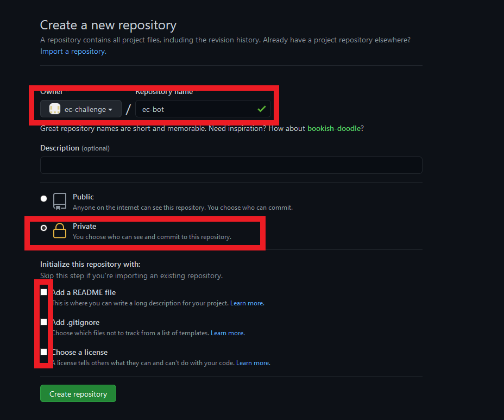
Task: Open the Owner dropdown showing ec-challenge
Action: (81, 109)
